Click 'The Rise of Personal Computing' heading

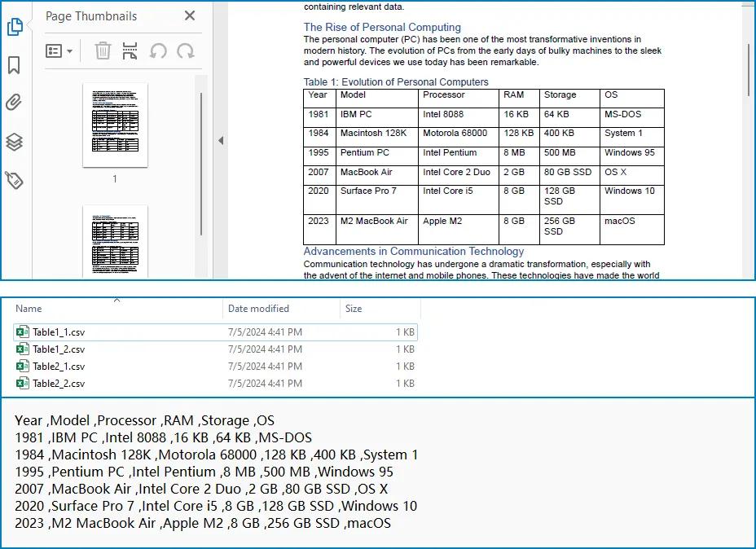[x=382, y=27]
